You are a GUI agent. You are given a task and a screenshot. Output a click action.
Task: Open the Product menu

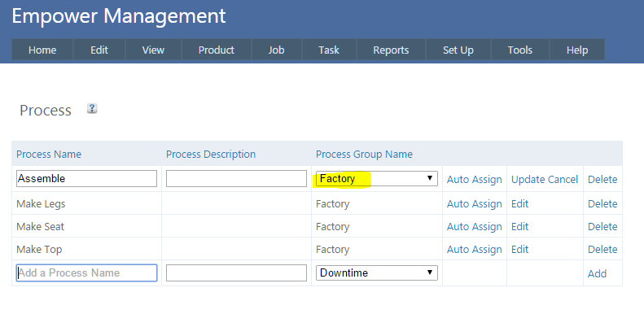coord(216,50)
